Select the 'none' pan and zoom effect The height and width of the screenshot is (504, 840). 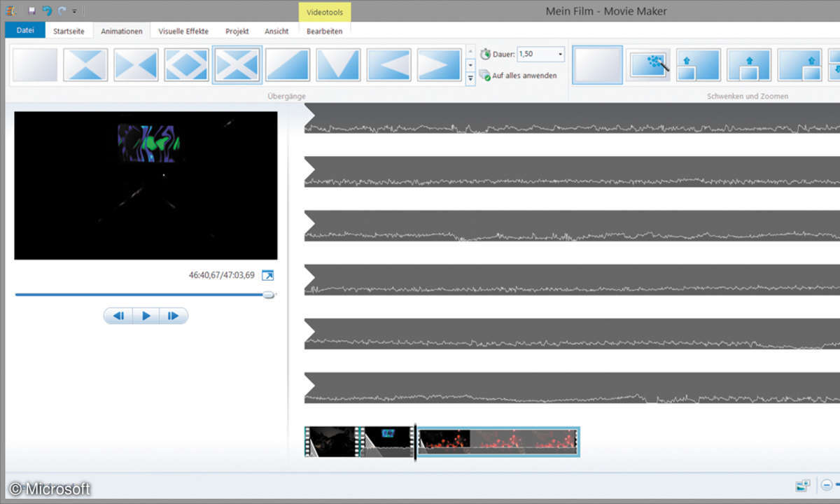point(597,65)
